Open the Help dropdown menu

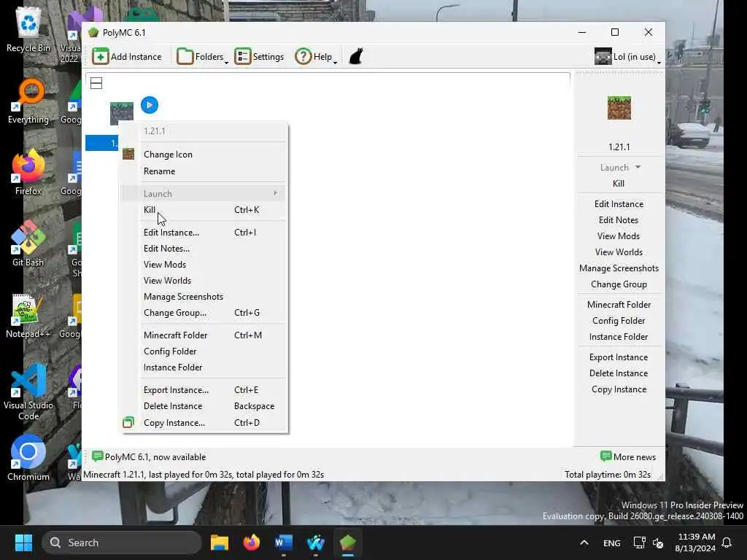pyautogui.click(x=316, y=57)
